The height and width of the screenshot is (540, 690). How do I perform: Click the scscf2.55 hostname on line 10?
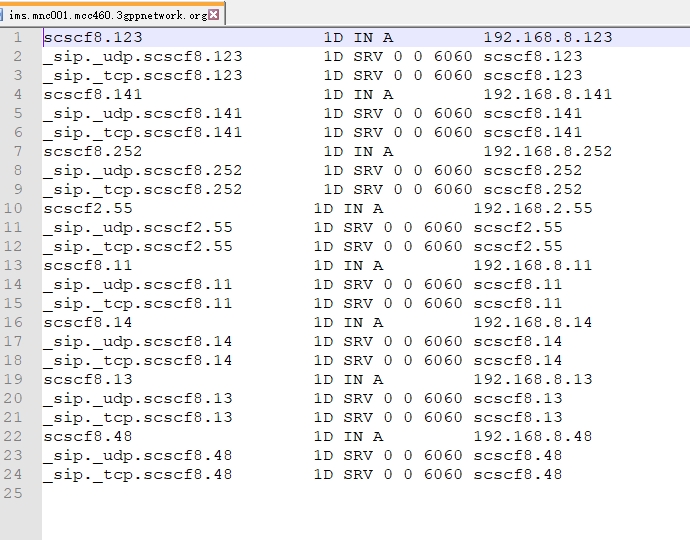click(x=87, y=209)
